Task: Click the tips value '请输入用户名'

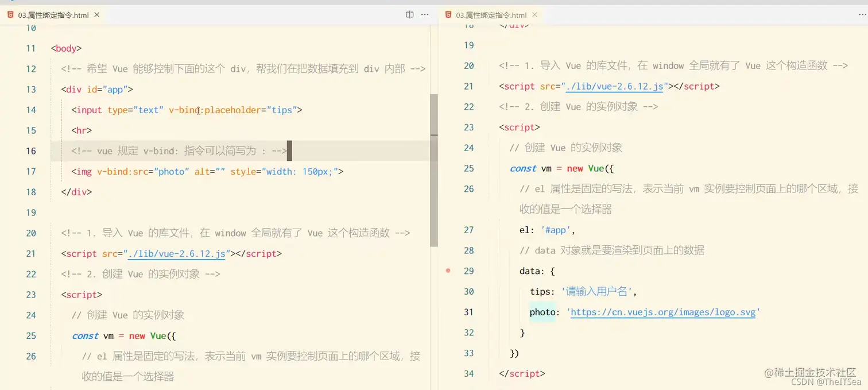Action: coord(597,291)
